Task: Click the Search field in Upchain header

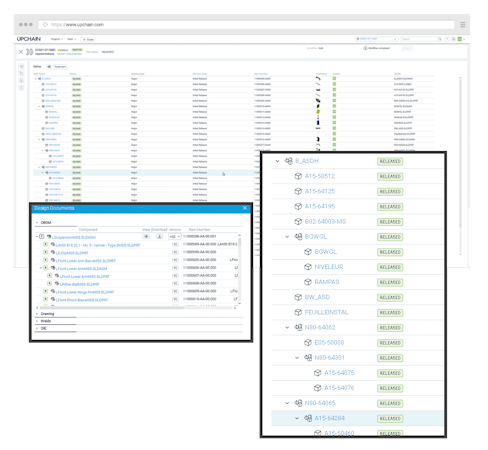Action: click(x=420, y=39)
